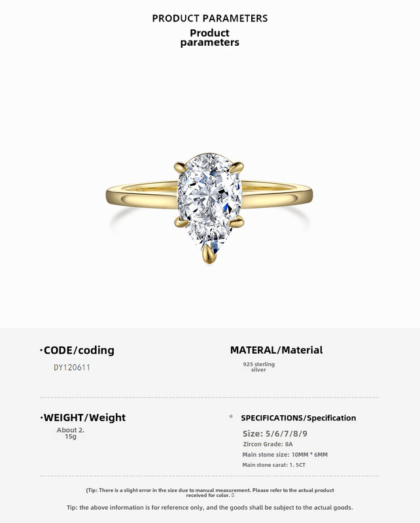Screen dimensions: 420x523
Task: Click the WEIGHT/Weight label
Action: click(x=83, y=418)
